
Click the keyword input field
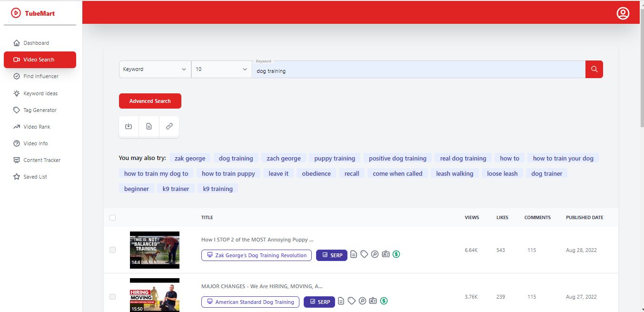click(419, 70)
